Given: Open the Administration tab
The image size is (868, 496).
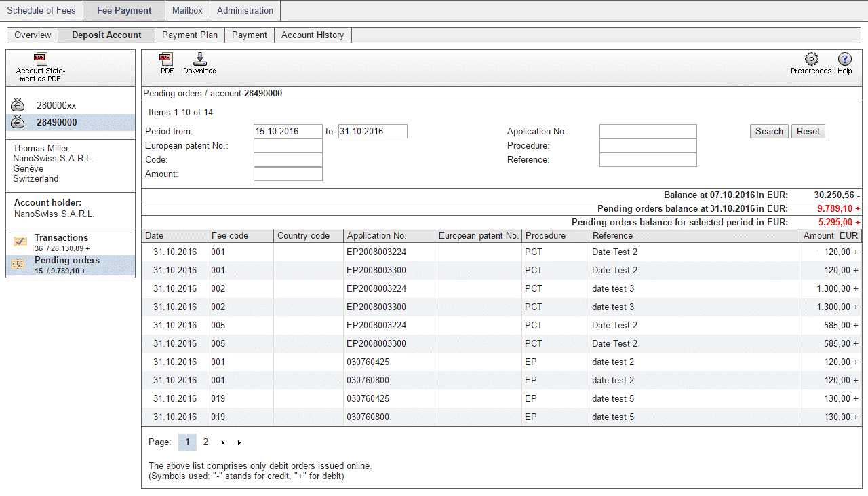Looking at the screenshot, I should pyautogui.click(x=245, y=11).
